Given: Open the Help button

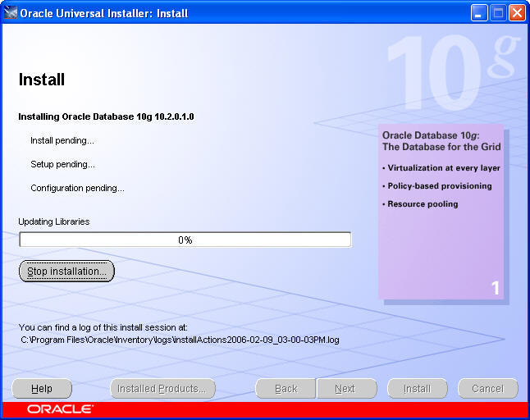Looking at the screenshot, I should (x=42, y=389).
